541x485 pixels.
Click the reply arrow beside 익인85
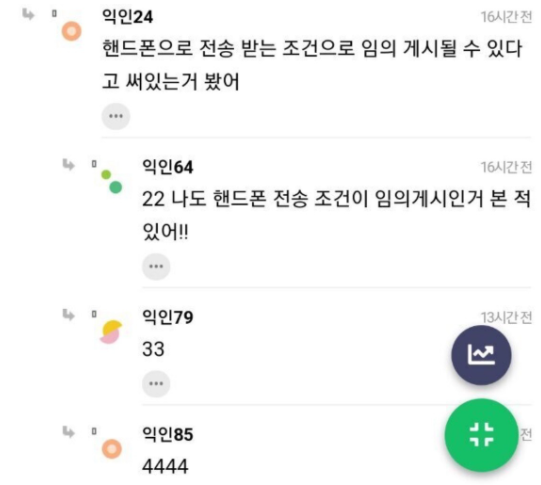coord(68,432)
